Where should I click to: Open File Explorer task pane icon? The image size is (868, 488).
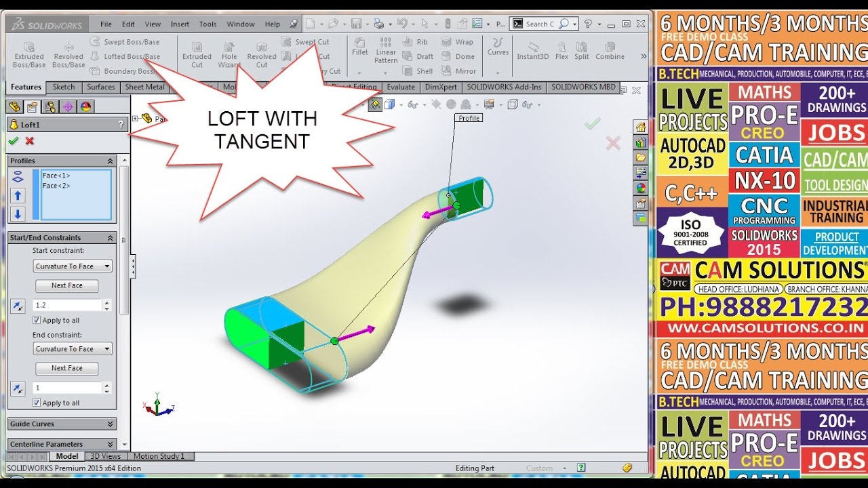click(640, 157)
